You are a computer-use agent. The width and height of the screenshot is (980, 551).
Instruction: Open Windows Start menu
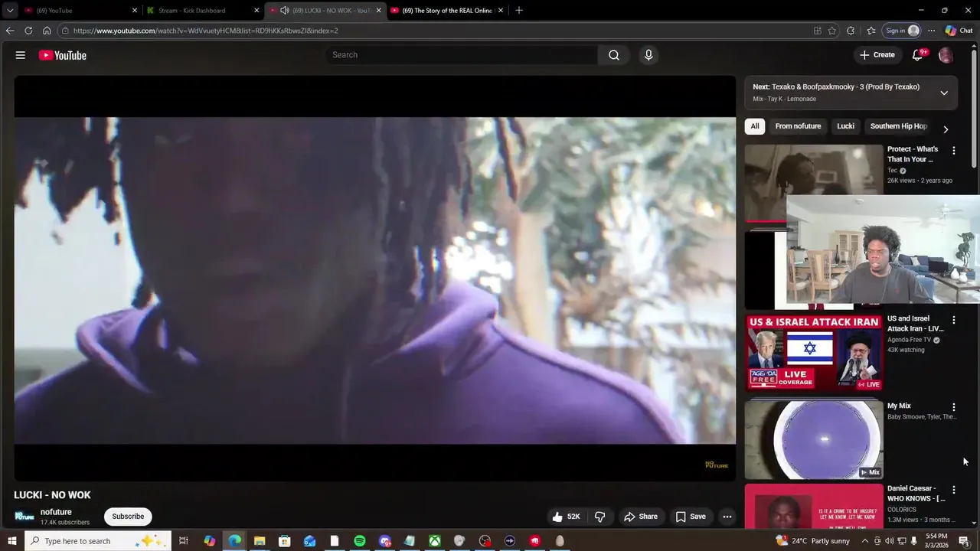click(x=11, y=541)
